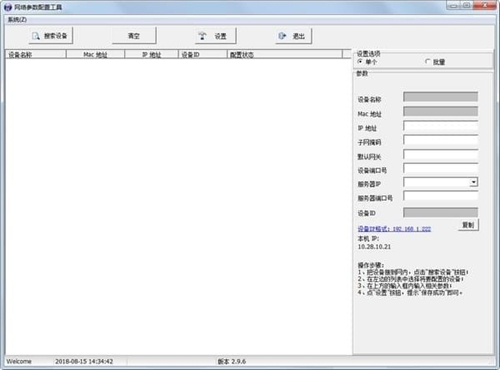Viewport: 500px width, 370px height.
Task: Click the config status (配置状态) column header
Action: [x=285, y=54]
